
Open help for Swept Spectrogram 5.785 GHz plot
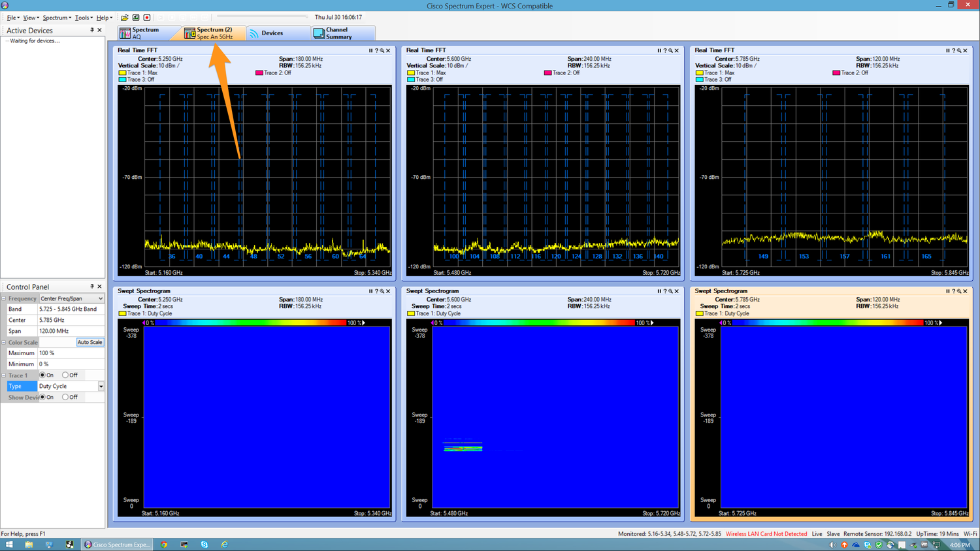pos(953,291)
